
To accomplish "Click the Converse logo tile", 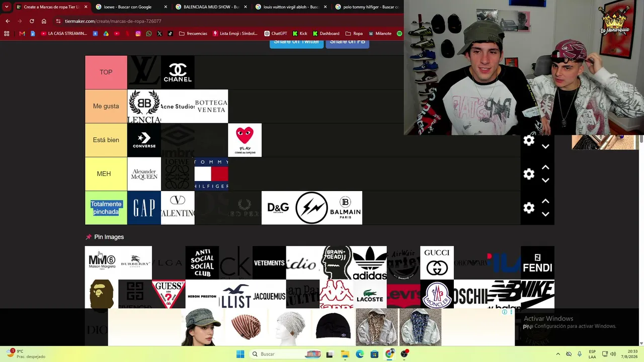I will pos(144,140).
